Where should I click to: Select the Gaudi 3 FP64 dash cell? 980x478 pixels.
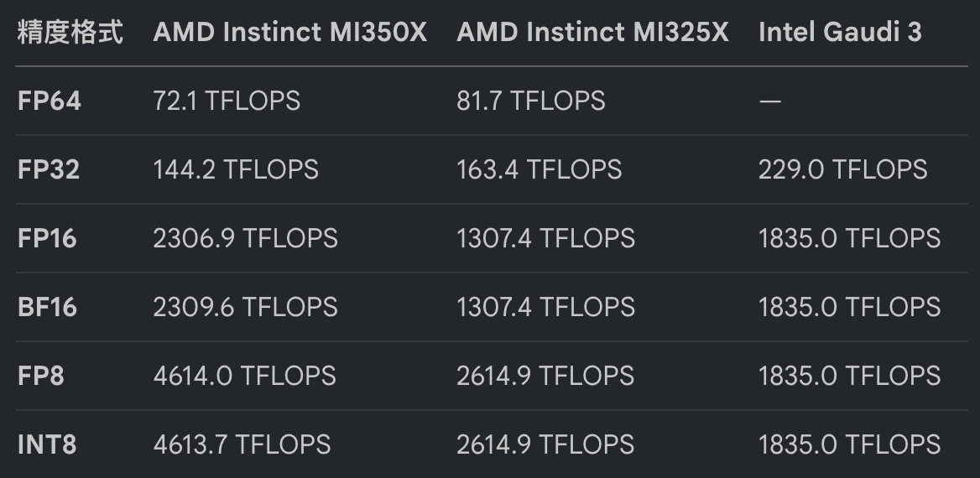(x=770, y=101)
